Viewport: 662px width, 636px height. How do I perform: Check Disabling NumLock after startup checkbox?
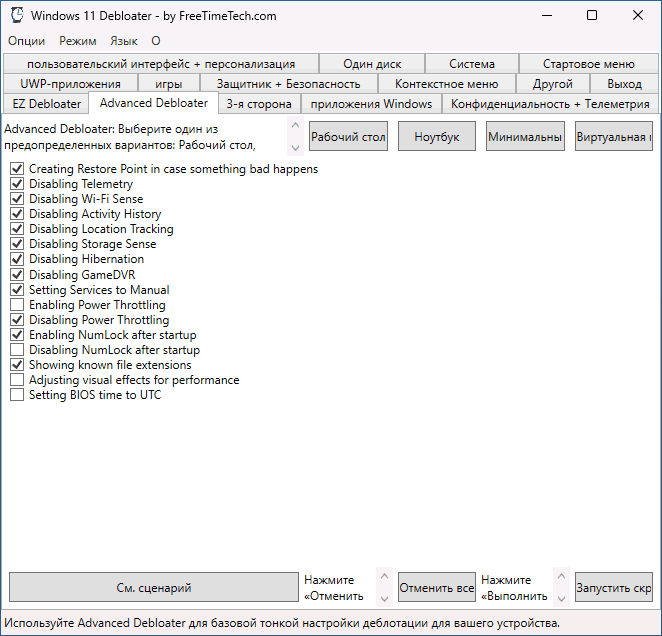[17, 350]
